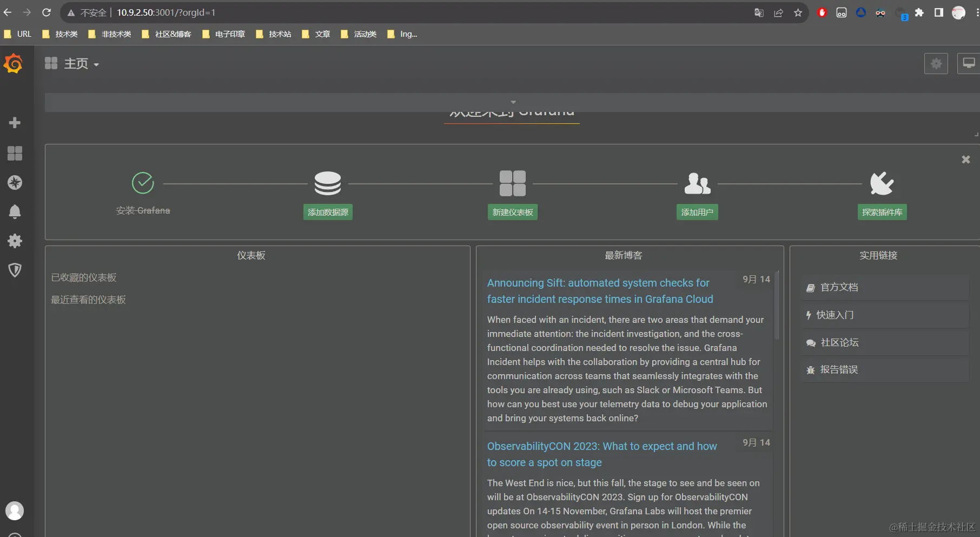This screenshot has height=537, width=980.
Task: Click the database icon for adding data source
Action: pos(328,183)
